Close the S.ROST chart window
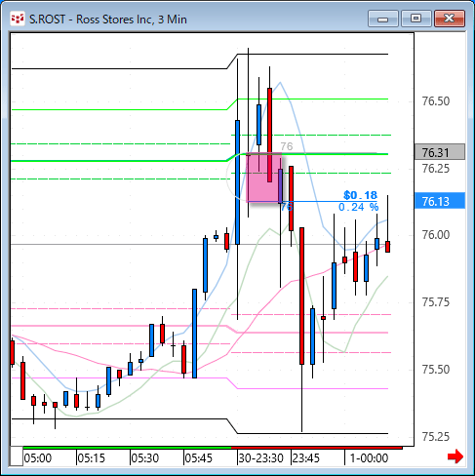This screenshot has height=476, width=475. tap(450, 19)
